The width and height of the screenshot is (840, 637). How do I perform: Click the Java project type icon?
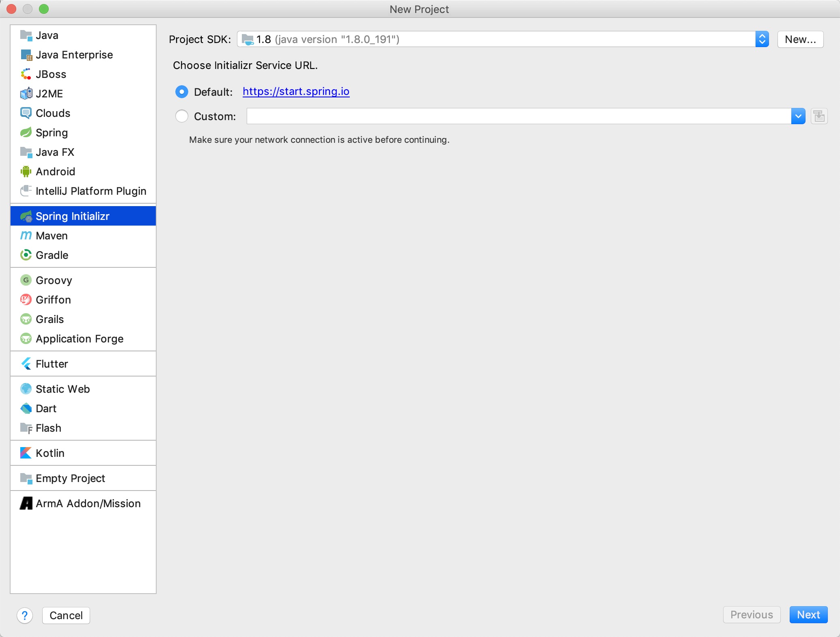pos(26,35)
